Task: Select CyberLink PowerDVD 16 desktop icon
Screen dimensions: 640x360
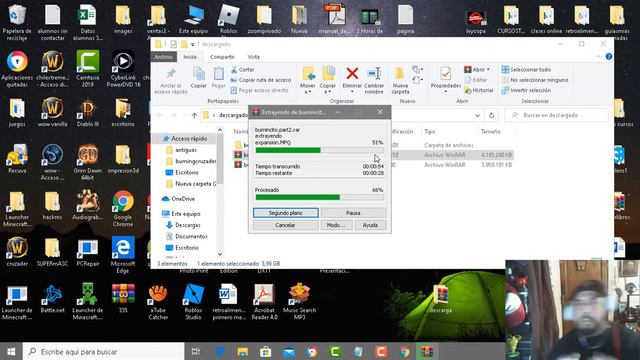Action: point(123,69)
